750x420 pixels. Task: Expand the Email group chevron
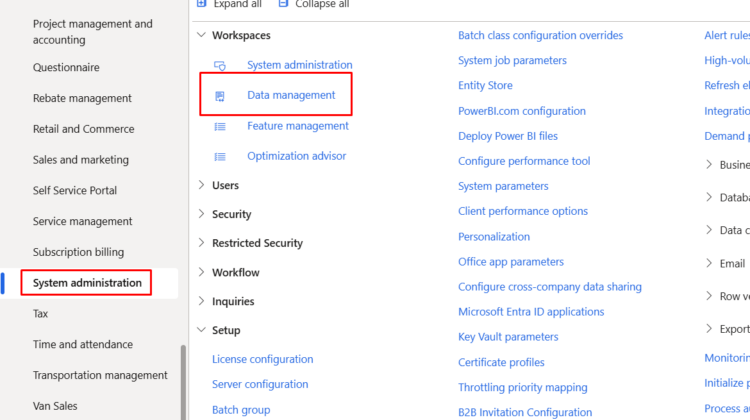click(709, 263)
